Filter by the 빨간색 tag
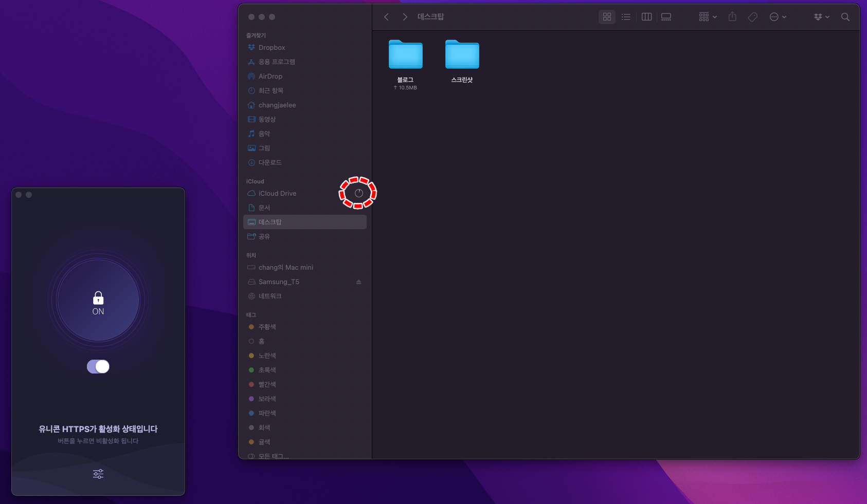This screenshot has width=867, height=504. 305,384
